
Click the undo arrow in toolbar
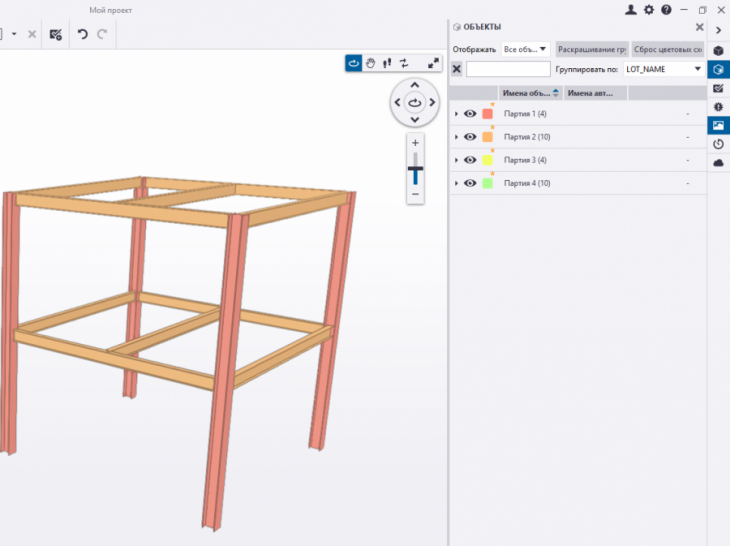[83, 34]
